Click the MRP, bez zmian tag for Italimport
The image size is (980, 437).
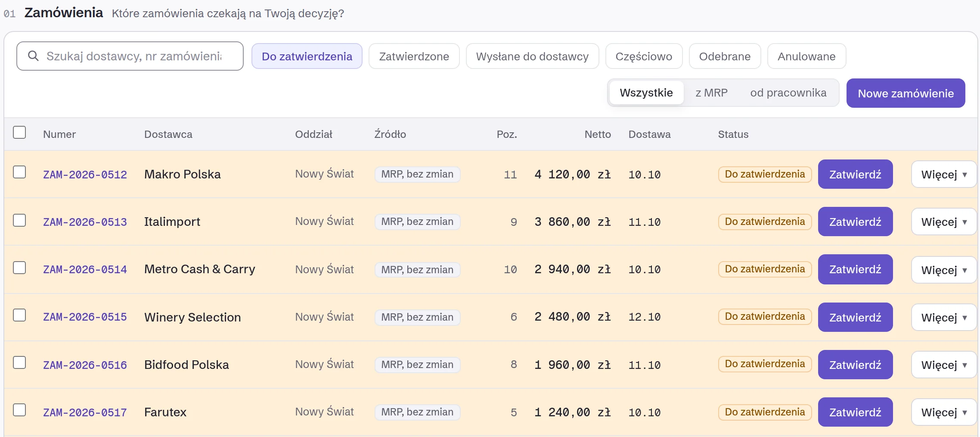pyautogui.click(x=417, y=222)
